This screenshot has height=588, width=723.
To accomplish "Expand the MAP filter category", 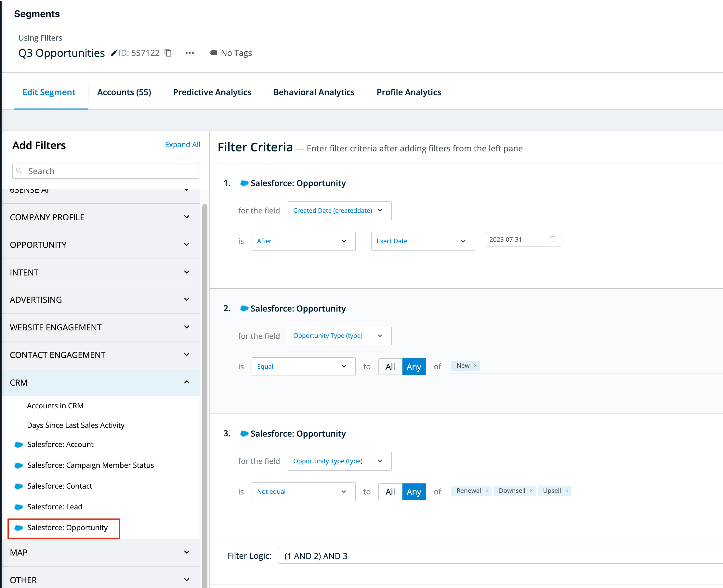I will click(101, 553).
